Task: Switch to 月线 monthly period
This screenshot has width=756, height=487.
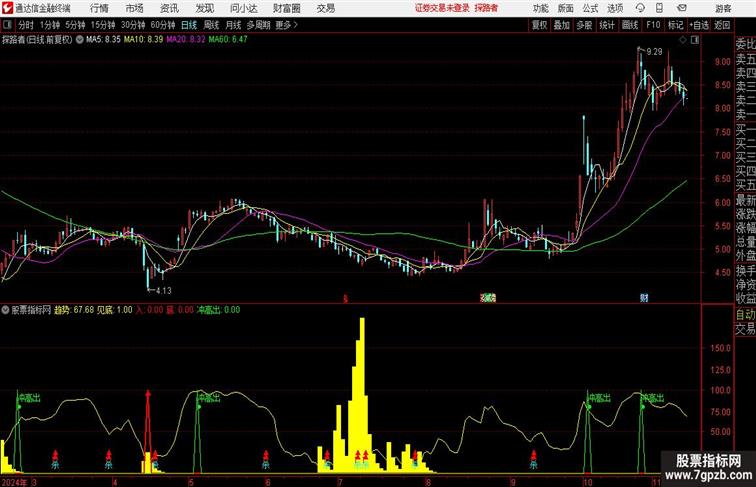Action: coord(233,25)
